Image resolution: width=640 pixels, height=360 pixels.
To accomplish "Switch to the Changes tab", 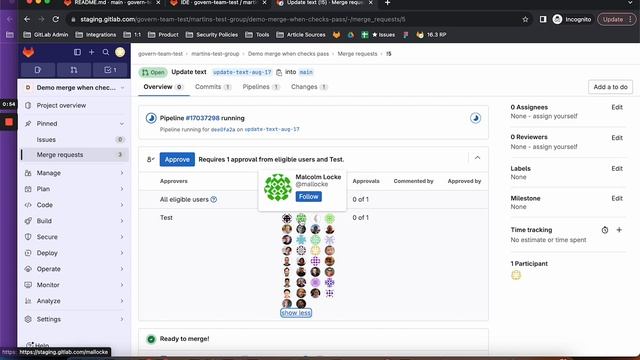I will coord(309,87).
